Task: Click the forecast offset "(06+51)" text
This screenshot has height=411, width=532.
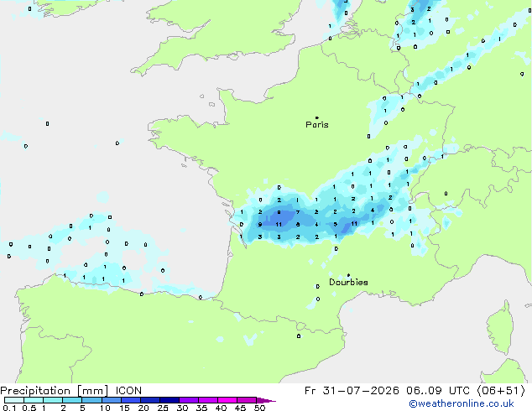Action: pos(501,391)
